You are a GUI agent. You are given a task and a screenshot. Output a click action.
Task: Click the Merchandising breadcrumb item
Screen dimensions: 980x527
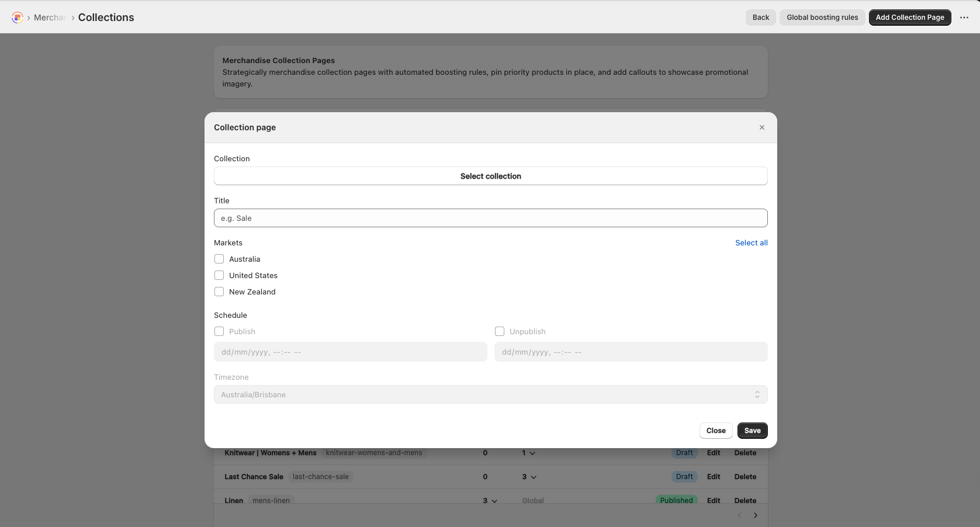[x=49, y=18]
